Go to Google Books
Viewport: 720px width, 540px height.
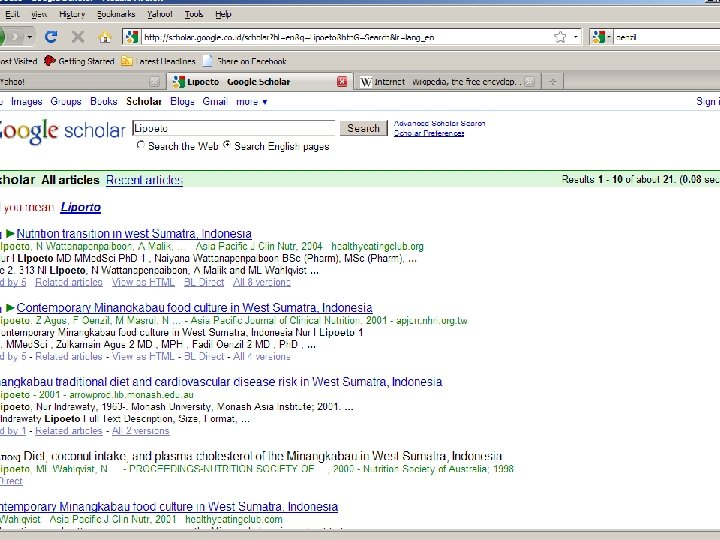tap(104, 101)
